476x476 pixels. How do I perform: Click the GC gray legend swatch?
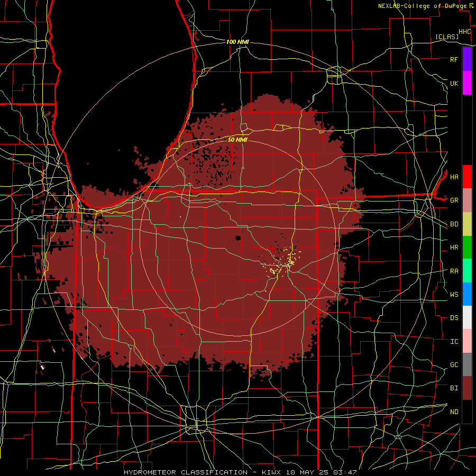click(x=467, y=364)
